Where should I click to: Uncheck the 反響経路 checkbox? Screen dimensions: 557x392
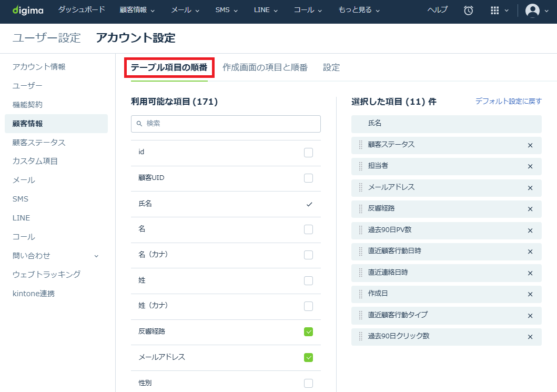pyautogui.click(x=308, y=332)
